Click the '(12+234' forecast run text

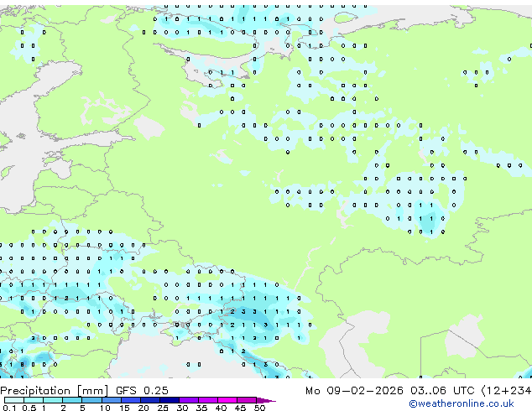(506, 391)
